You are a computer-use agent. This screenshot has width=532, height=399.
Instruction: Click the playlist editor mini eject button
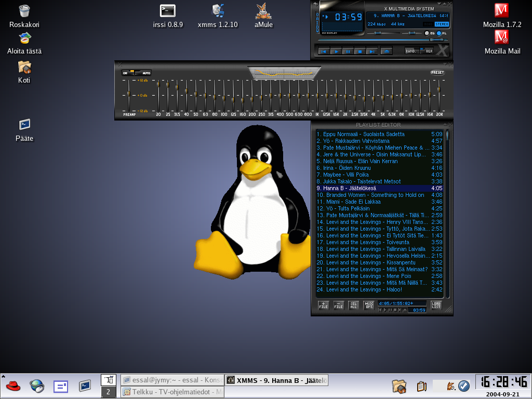405,310
